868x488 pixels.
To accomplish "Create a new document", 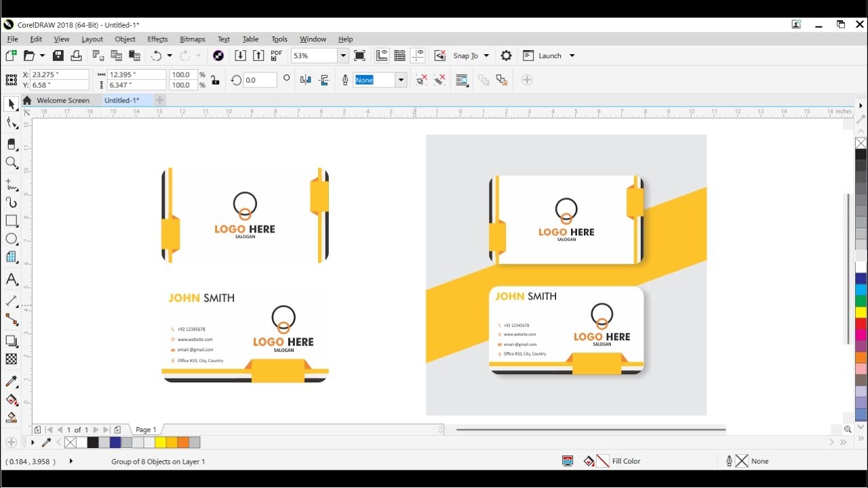I will tap(11, 56).
